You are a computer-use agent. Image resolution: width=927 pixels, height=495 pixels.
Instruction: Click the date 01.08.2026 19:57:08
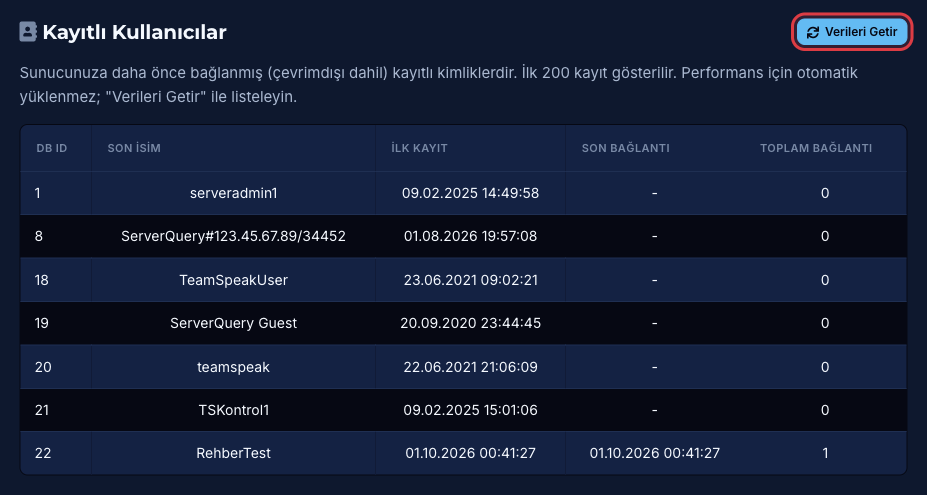click(471, 236)
